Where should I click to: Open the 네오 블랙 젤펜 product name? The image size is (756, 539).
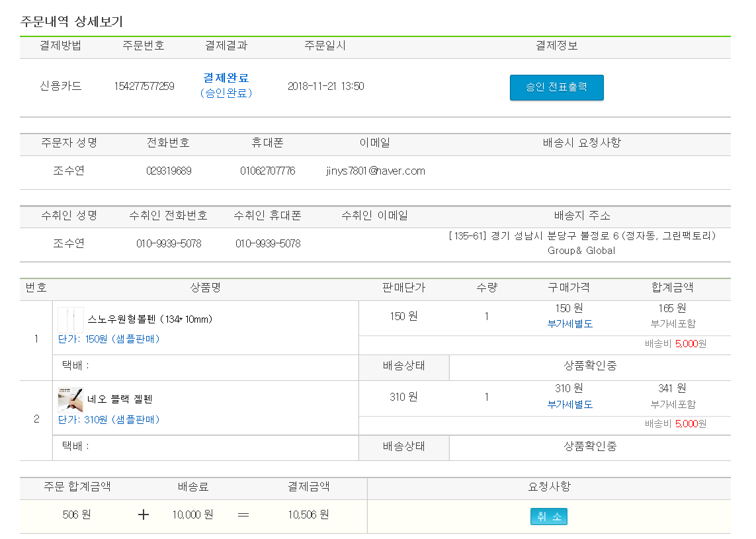pyautogui.click(x=120, y=399)
